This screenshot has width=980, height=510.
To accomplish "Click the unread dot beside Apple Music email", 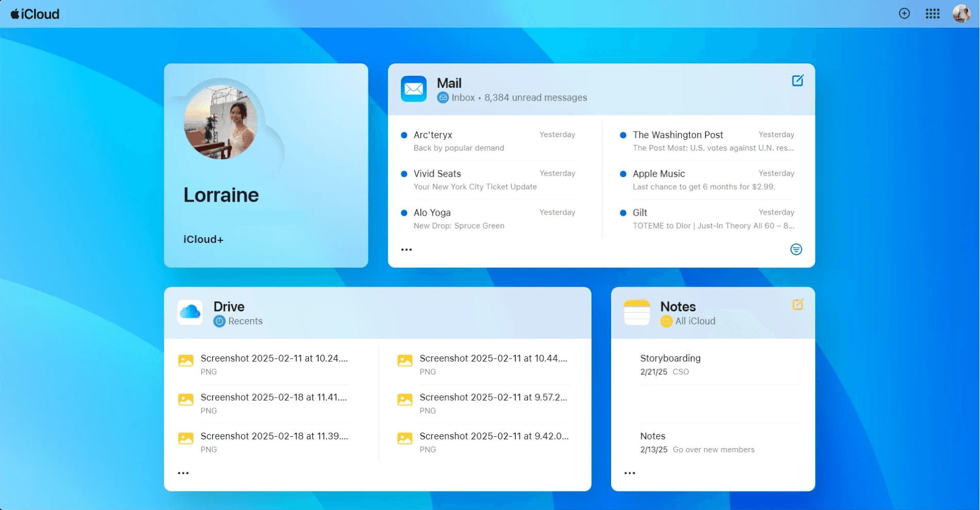I will coord(623,174).
